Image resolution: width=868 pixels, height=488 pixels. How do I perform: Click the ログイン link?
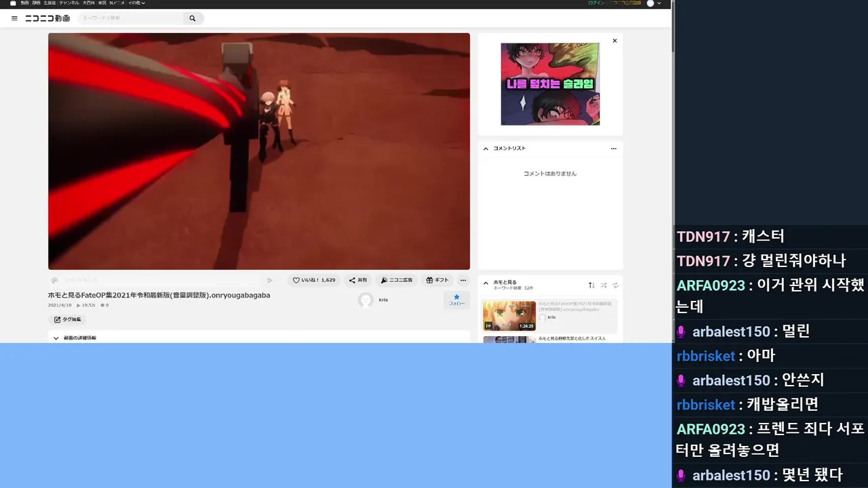596,3
